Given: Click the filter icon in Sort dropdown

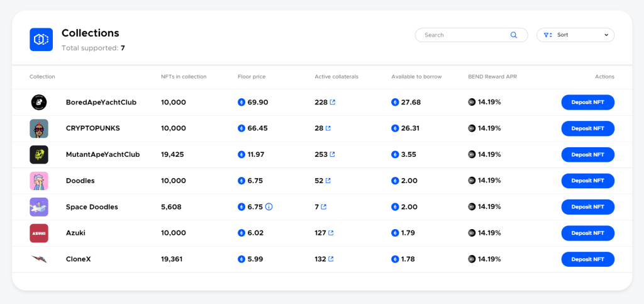Looking at the screenshot, I should click(548, 35).
